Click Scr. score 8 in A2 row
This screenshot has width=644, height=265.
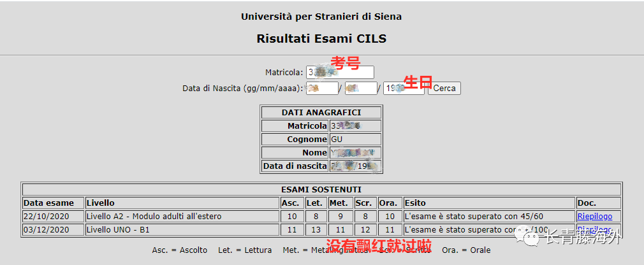(x=365, y=216)
